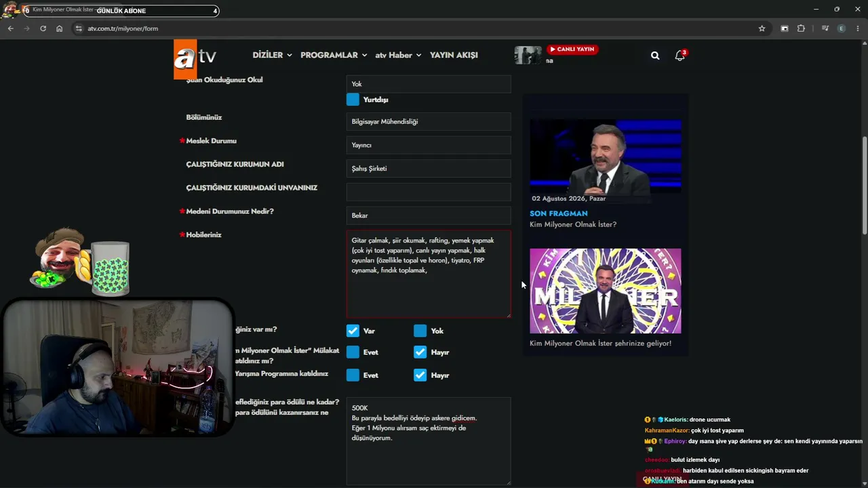Reload the atv form page
Screen dimensions: 868x488
43,28
